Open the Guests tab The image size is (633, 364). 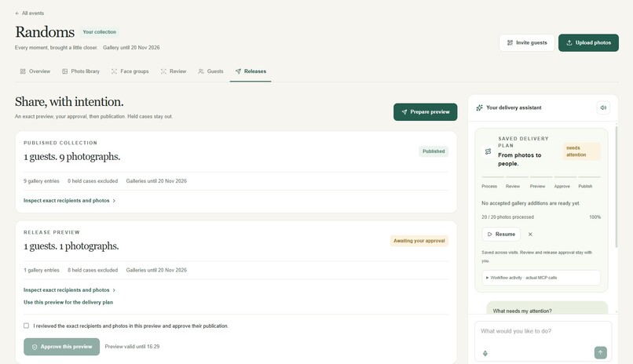[210, 71]
